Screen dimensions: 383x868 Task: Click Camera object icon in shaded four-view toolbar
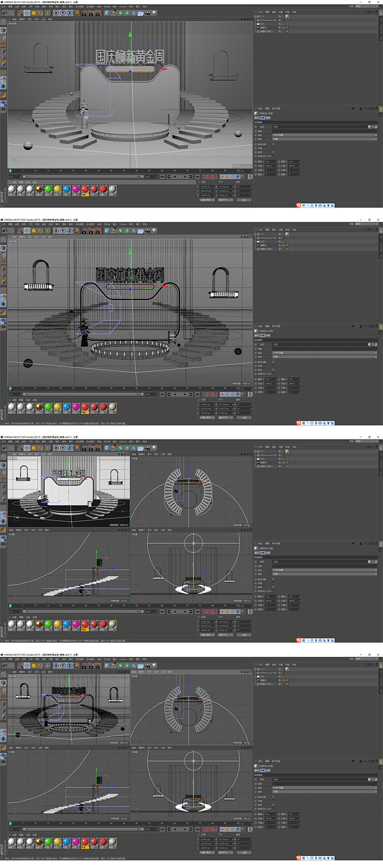(146, 448)
